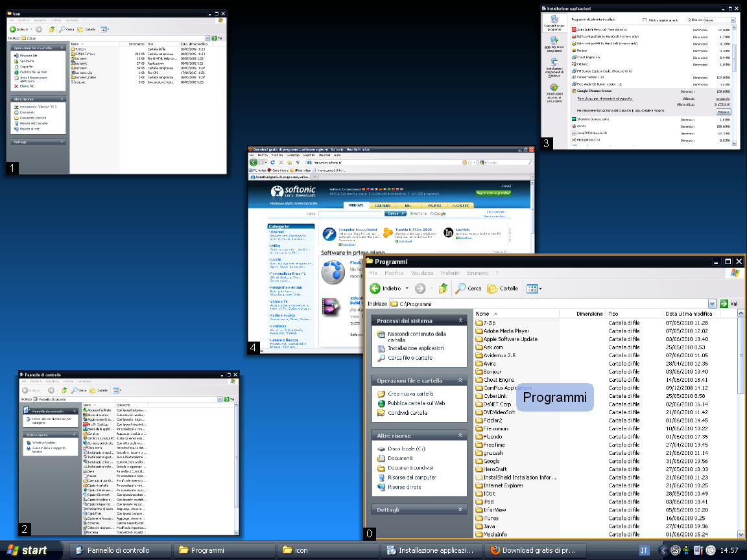Switch to Pannello di controllo window thumbnail
The width and height of the screenshot is (747, 560).
pyautogui.click(x=128, y=453)
